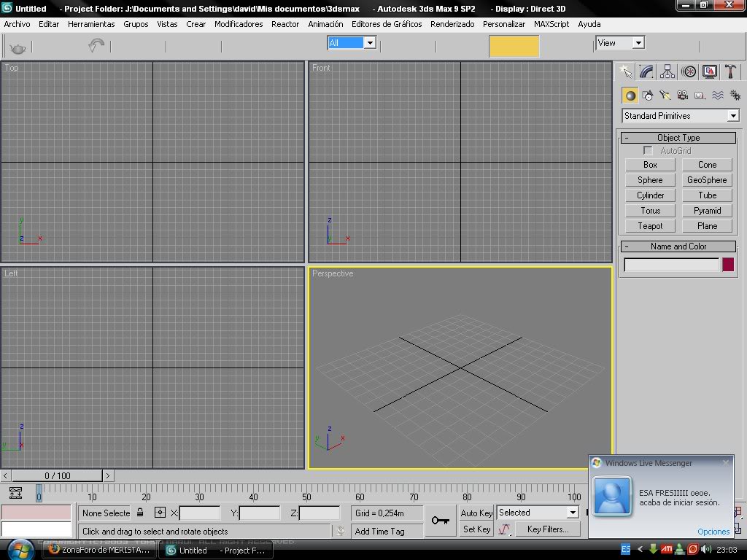Image resolution: width=747 pixels, height=560 pixels.
Task: Open the Editar menu
Action: (x=49, y=24)
